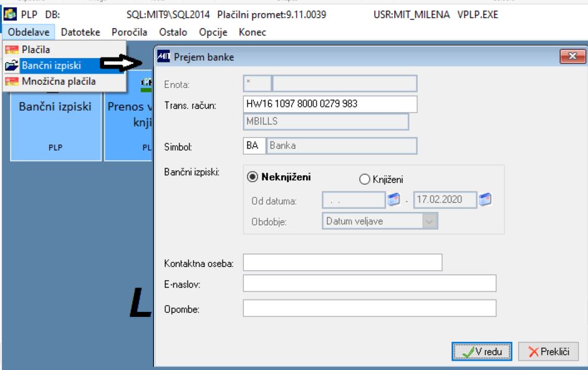Viewport: 588px width, 370px height.
Task: Click the MIT logo icon in dialog title
Action: point(163,57)
